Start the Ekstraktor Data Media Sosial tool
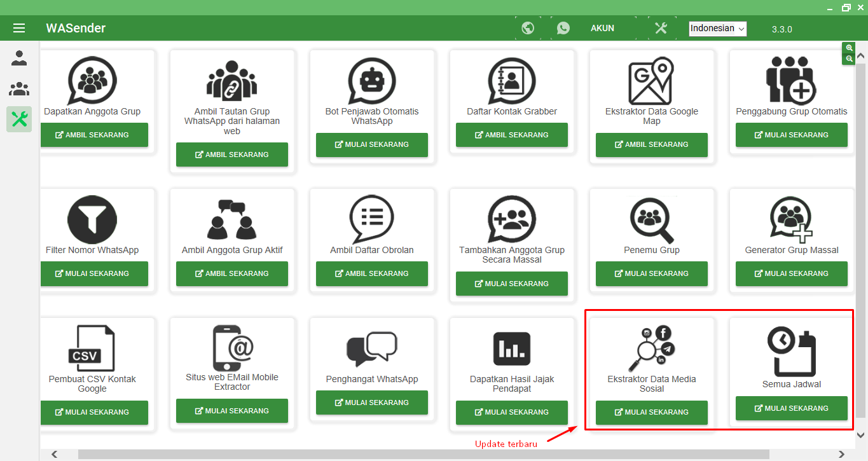Image resolution: width=868 pixels, height=461 pixels. click(x=651, y=412)
